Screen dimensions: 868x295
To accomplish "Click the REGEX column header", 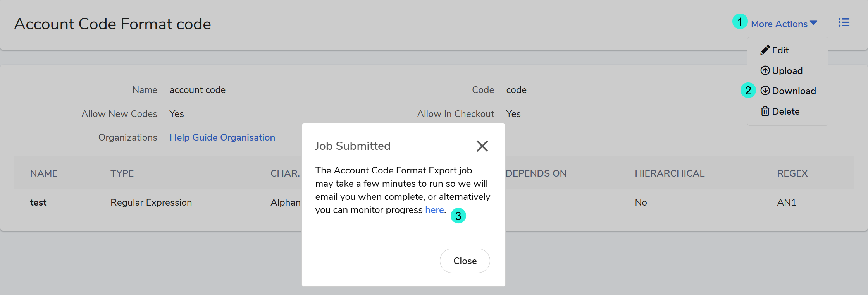I will [x=792, y=173].
